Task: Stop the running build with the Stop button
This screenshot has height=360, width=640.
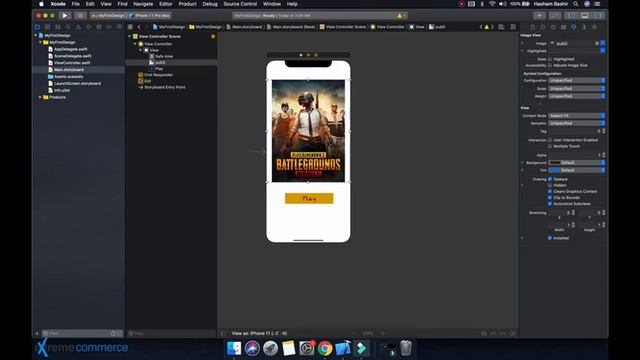Action: [x=80, y=16]
